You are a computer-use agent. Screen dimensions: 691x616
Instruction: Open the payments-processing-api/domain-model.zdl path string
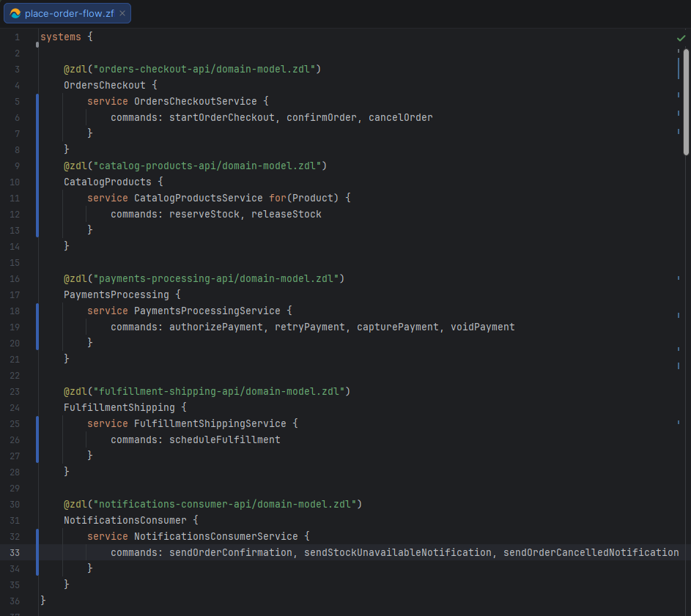[216, 279]
